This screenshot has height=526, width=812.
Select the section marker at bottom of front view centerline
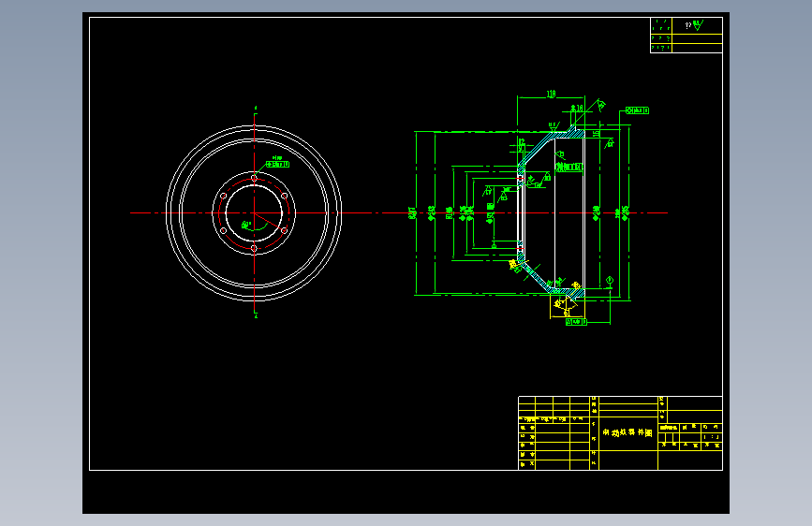[x=256, y=315]
